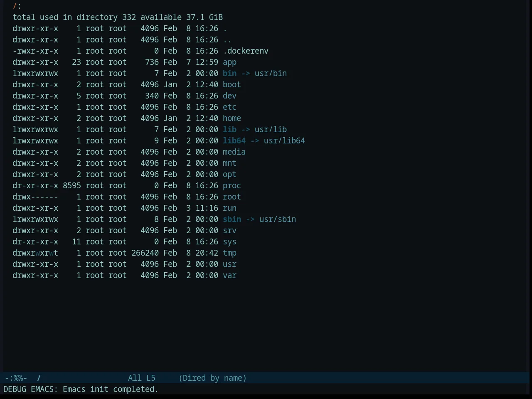The width and height of the screenshot is (532, 399).
Task: Open the tmp directory
Action: tap(229, 253)
